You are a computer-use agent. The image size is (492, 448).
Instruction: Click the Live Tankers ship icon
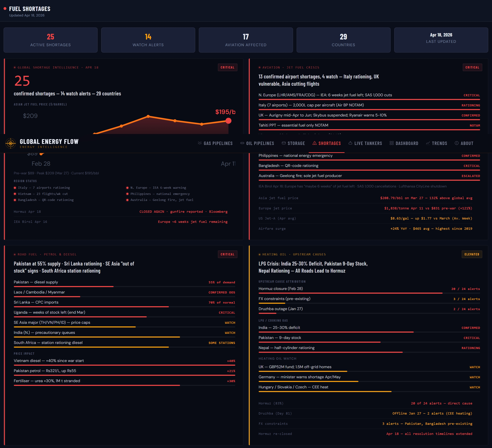[x=350, y=143]
